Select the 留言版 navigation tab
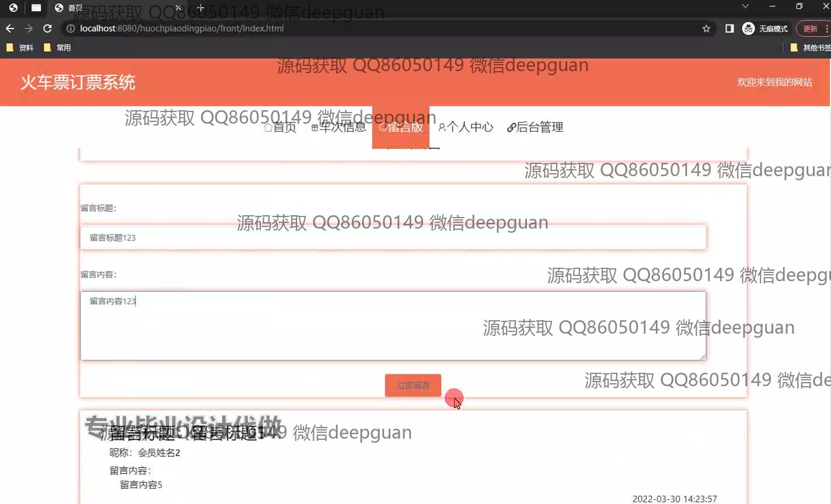The image size is (831, 504). coord(401,127)
